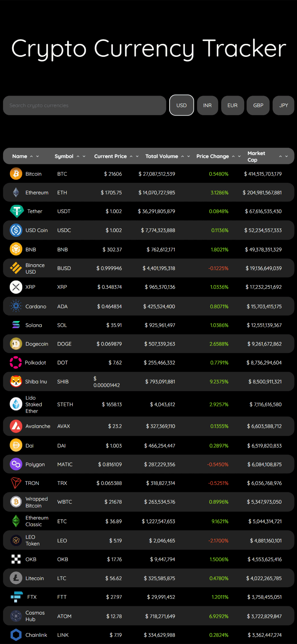Click the Chainlink hexagon logo
Viewport: 297px width, 644px height.
16,635
